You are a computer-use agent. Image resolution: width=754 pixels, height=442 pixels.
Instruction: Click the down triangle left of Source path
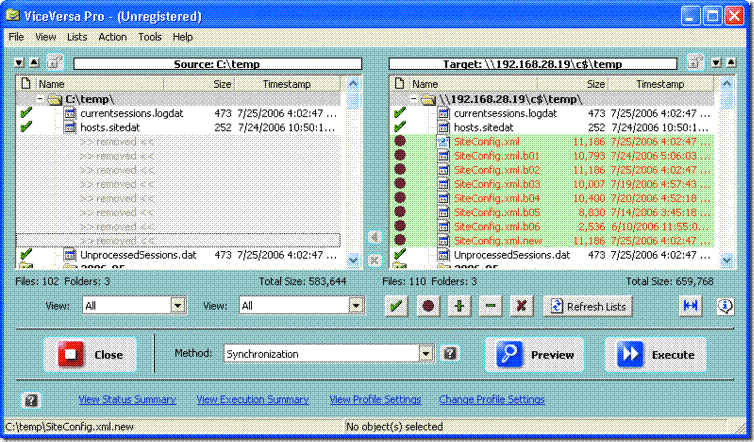pyautogui.click(x=19, y=63)
